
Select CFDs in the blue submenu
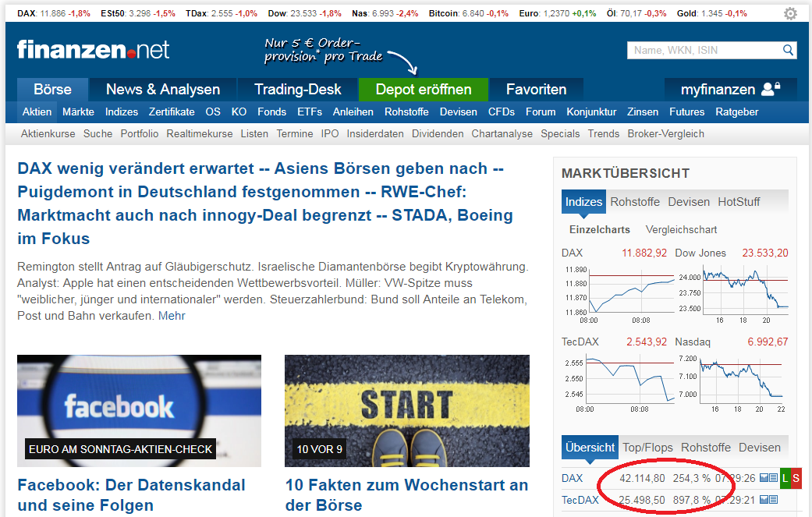(x=502, y=112)
